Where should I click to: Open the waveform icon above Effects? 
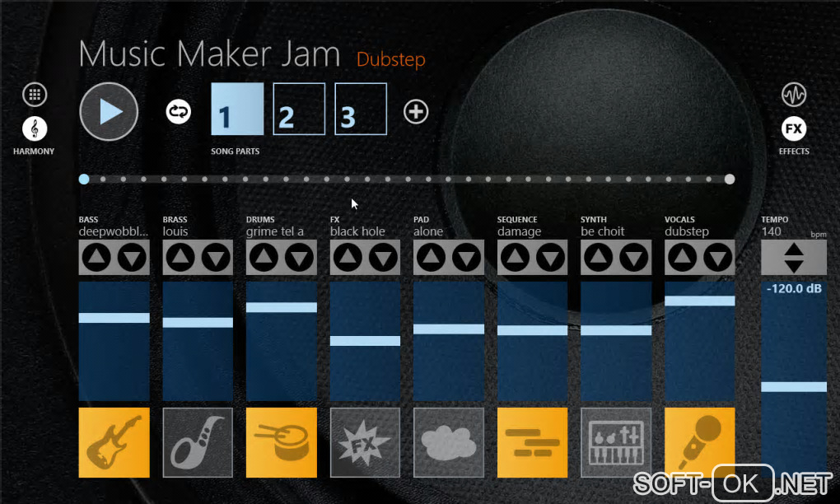(x=794, y=95)
